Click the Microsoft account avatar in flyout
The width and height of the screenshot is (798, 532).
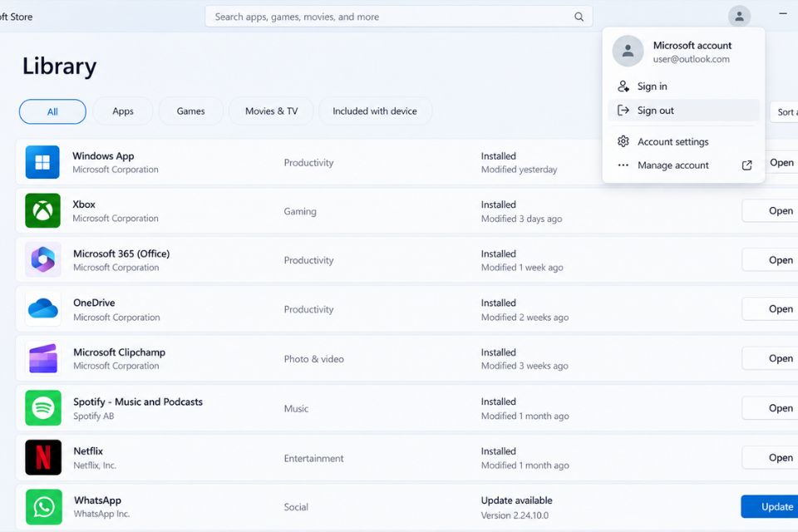click(628, 51)
